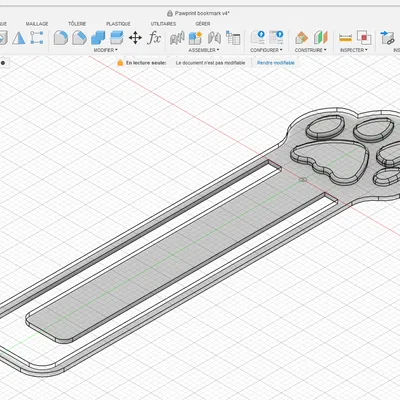Click the first Assembler icon with gray brackets
The image size is (400, 400).
(x=177, y=38)
